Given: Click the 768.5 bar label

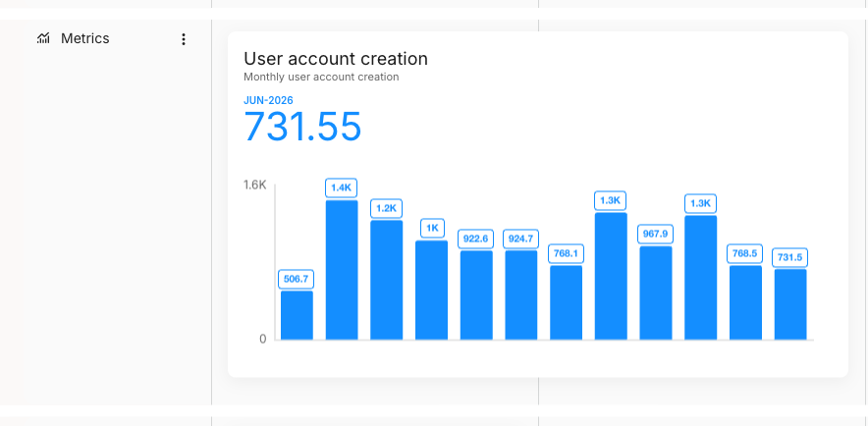Looking at the screenshot, I should pyautogui.click(x=744, y=254).
